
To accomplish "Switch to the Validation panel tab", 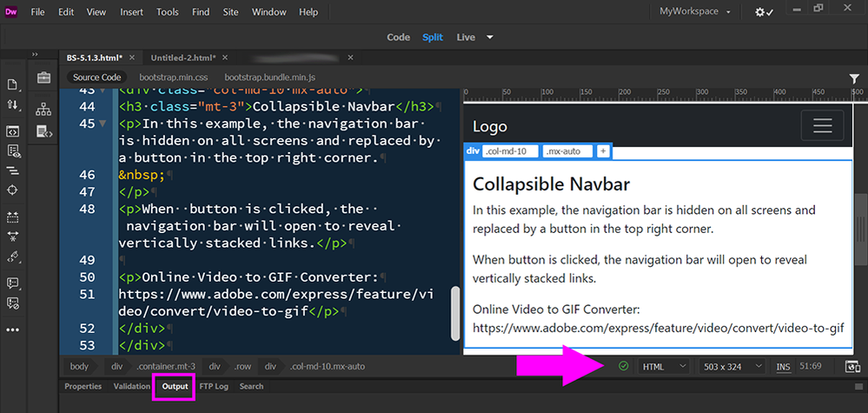I will [x=132, y=386].
